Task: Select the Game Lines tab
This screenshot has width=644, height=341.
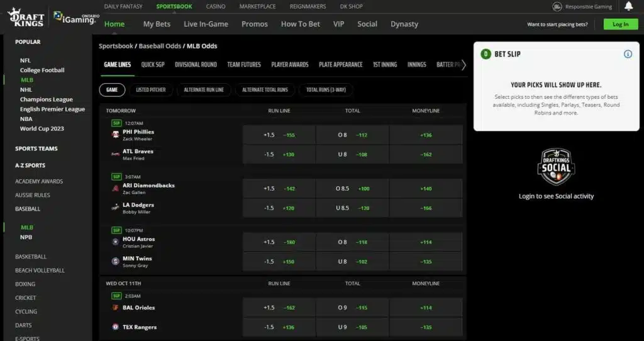Action: pyautogui.click(x=118, y=65)
